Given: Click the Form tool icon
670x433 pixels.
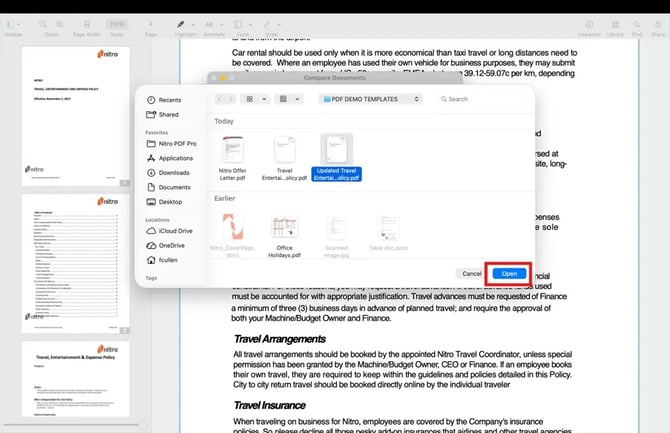Looking at the screenshot, I should [x=238, y=24].
